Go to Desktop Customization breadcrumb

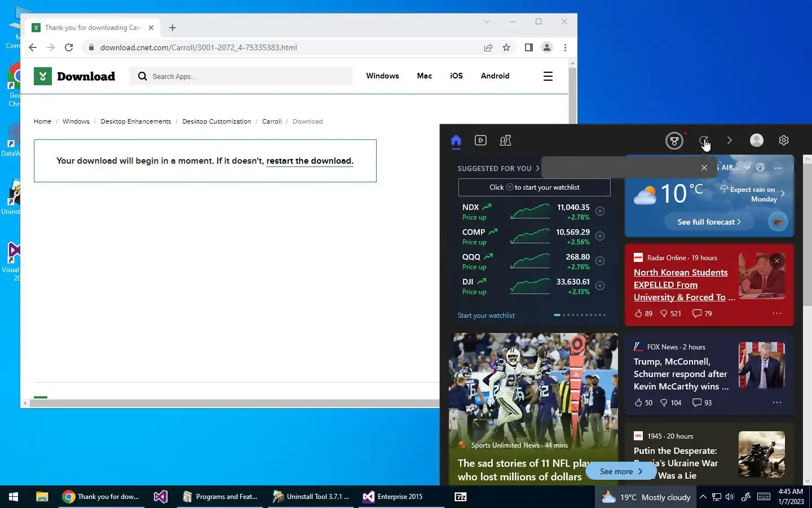coord(217,121)
